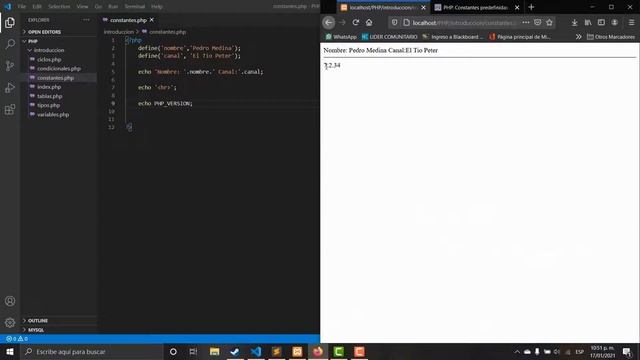Open Explorer more actions ellipsis
Viewport: 640px width, 360px height.
point(86,20)
